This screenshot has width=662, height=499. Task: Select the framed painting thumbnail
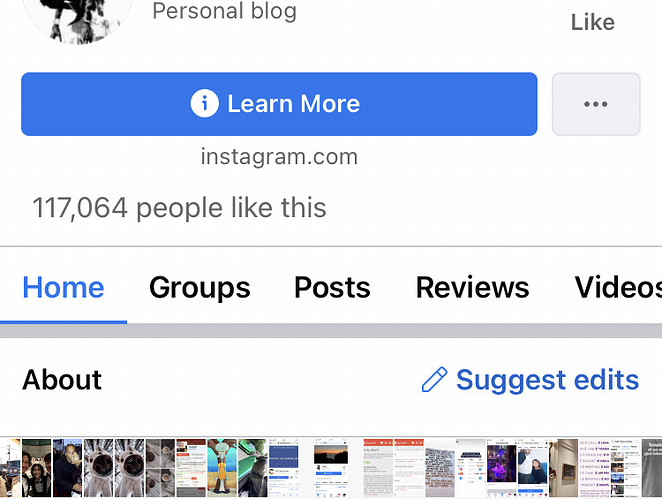pos(563,468)
